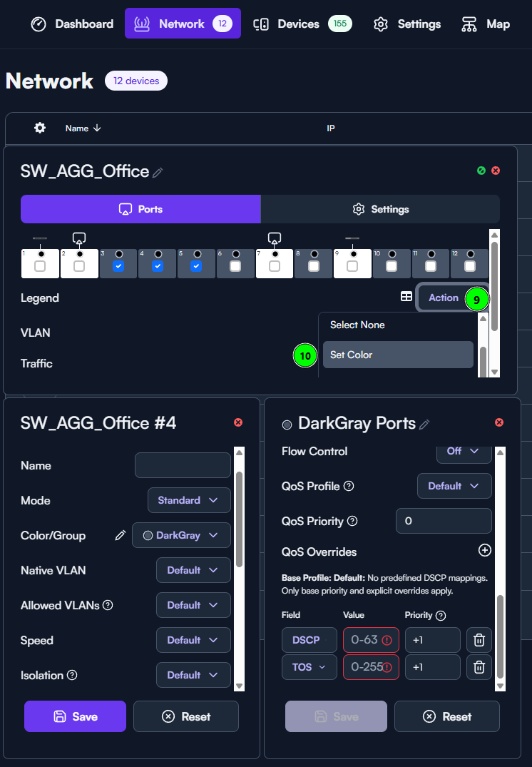Open table column settings gear icon

(40, 128)
